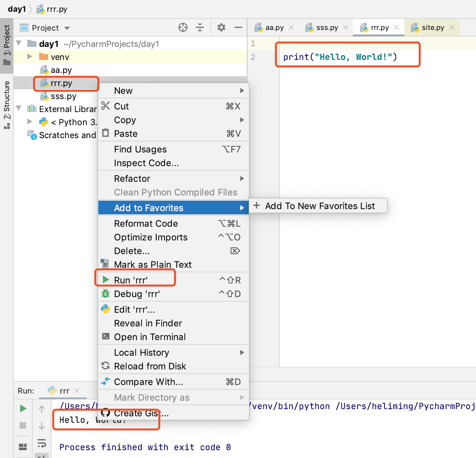Click Add to Favorites menu item
Screen dimensions: 476x458
[174, 208]
